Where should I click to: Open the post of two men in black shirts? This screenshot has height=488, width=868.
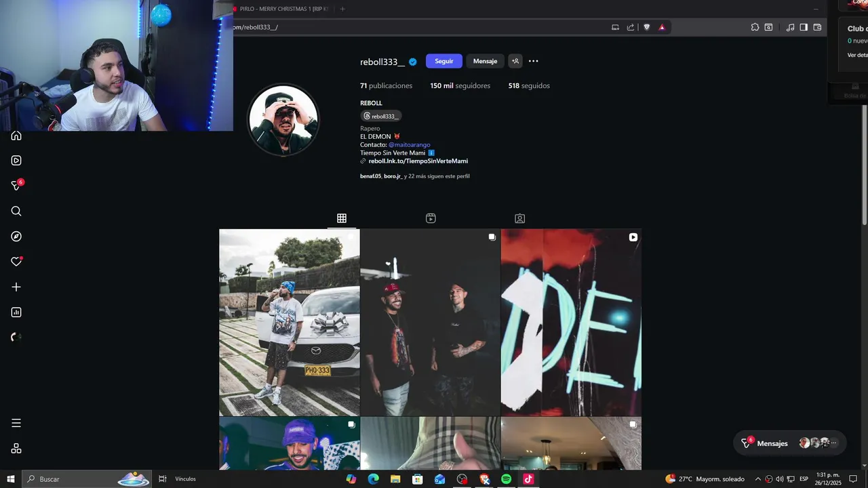pyautogui.click(x=431, y=323)
